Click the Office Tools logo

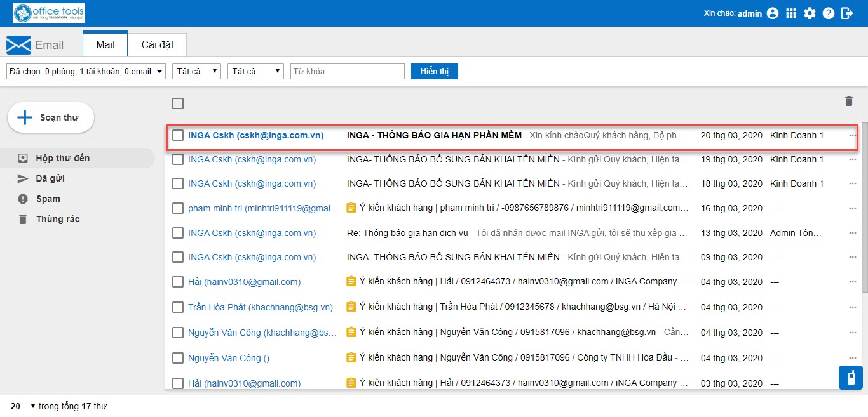(49, 13)
